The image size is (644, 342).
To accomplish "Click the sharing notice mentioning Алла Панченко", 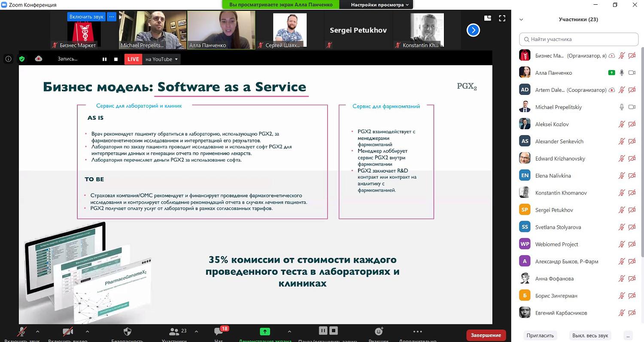I will click(x=281, y=5).
